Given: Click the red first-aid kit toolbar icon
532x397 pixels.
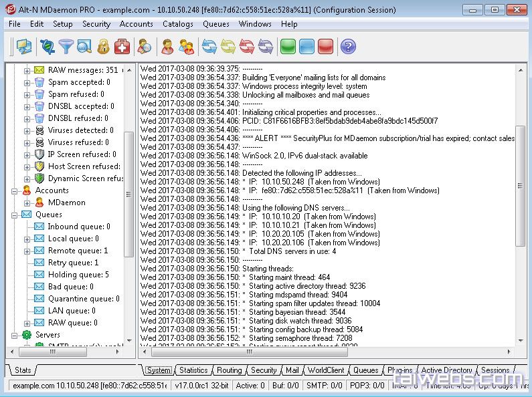Looking at the screenshot, I should (x=122, y=46).
